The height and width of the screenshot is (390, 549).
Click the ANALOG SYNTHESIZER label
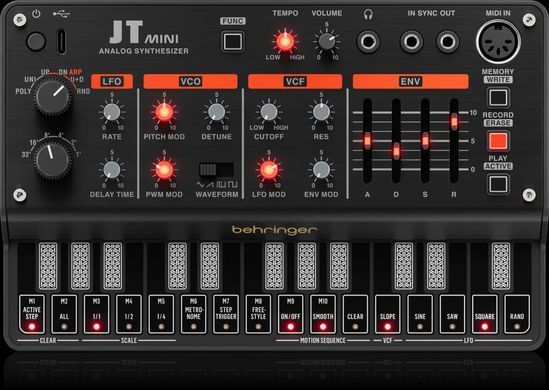144,51
